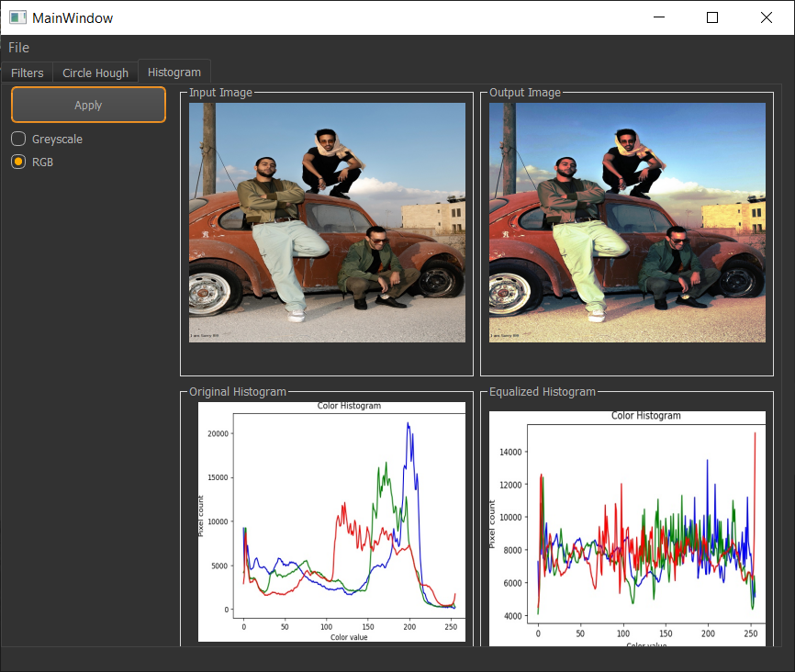The image size is (795, 672).
Task: Open the File menu
Action: click(18, 47)
